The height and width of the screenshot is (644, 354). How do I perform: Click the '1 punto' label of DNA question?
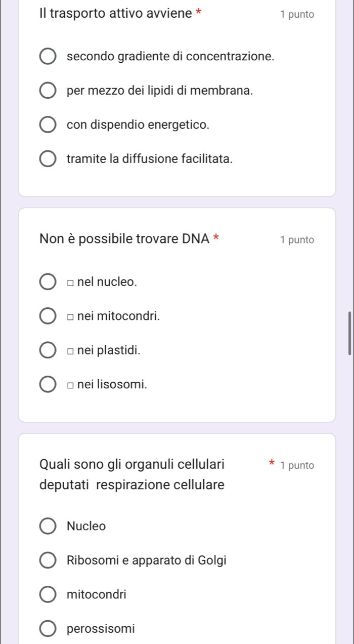[x=296, y=240]
